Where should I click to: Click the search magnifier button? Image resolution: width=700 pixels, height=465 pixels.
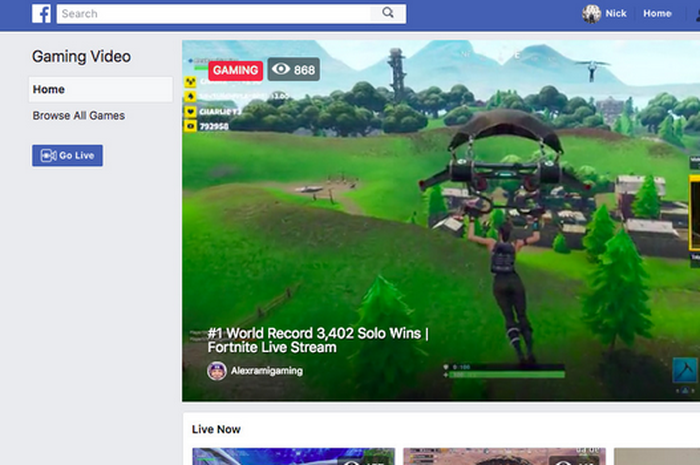coord(388,13)
